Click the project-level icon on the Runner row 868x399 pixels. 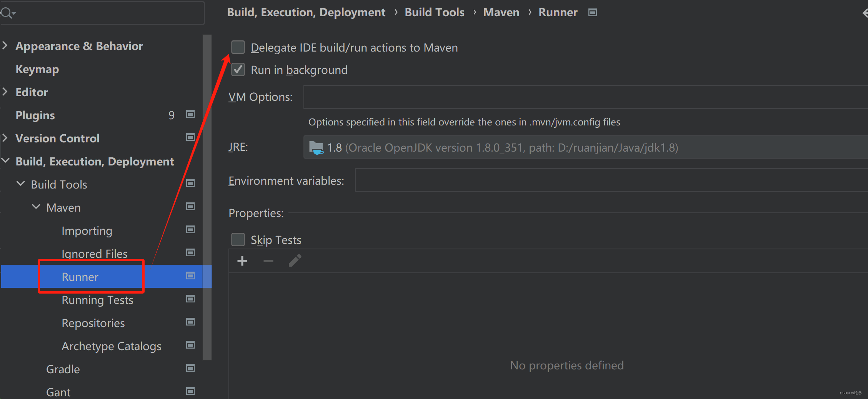[190, 276]
